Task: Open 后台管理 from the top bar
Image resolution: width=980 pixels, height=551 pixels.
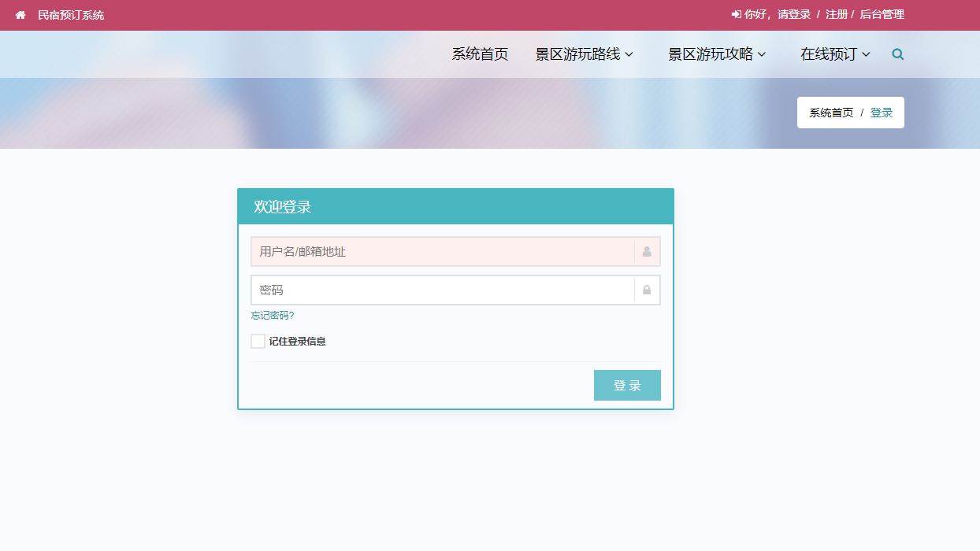Action: pyautogui.click(x=882, y=14)
